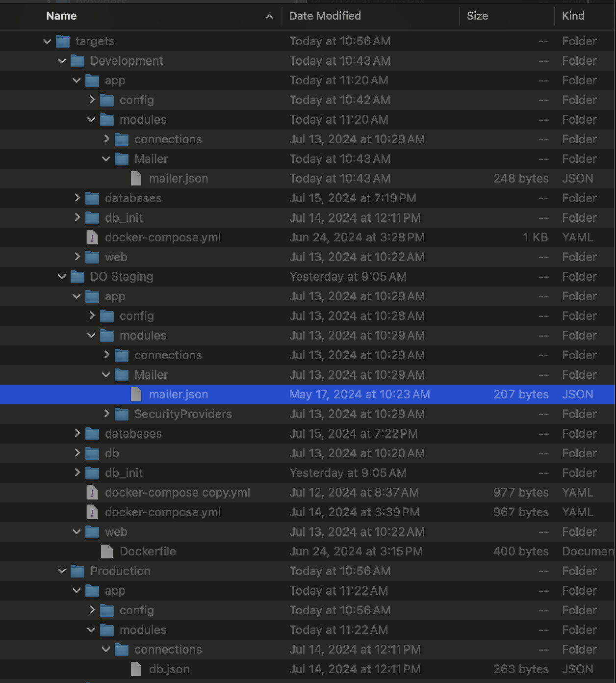Viewport: 616px width, 683px height.
Task: Select the 1 KB docker-compose.yml file
Action: (x=163, y=237)
